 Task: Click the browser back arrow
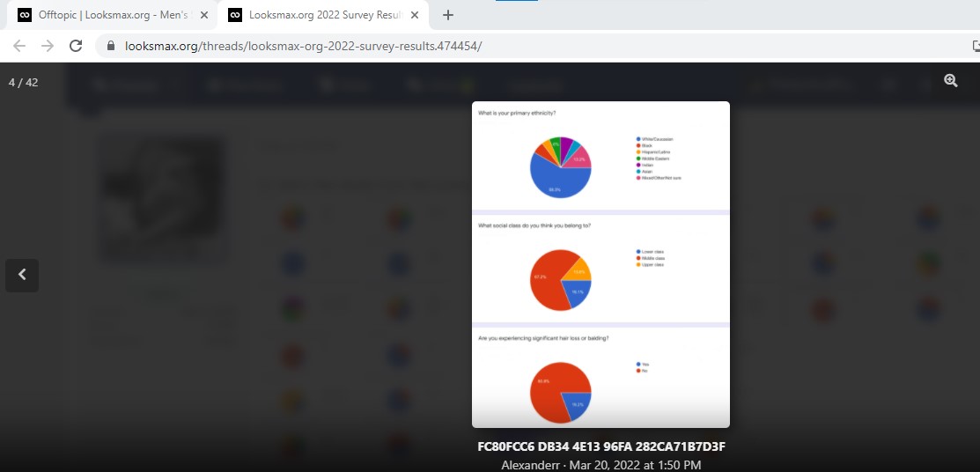[19, 46]
